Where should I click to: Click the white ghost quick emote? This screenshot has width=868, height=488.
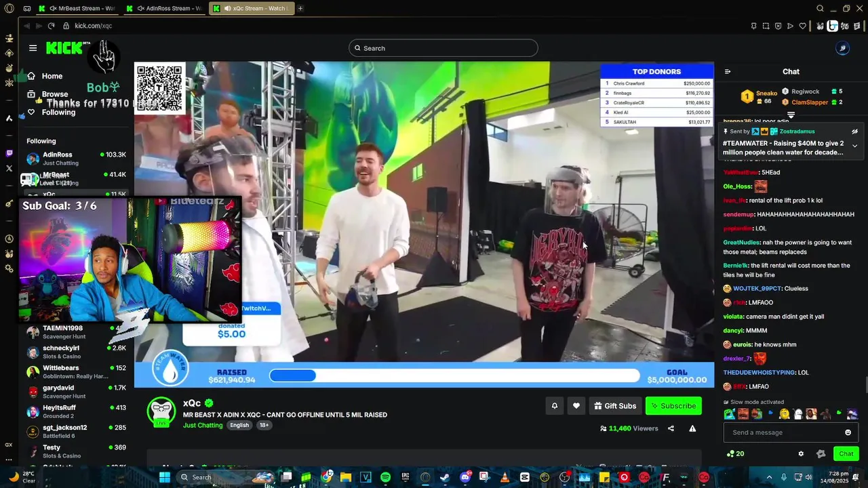798,414
